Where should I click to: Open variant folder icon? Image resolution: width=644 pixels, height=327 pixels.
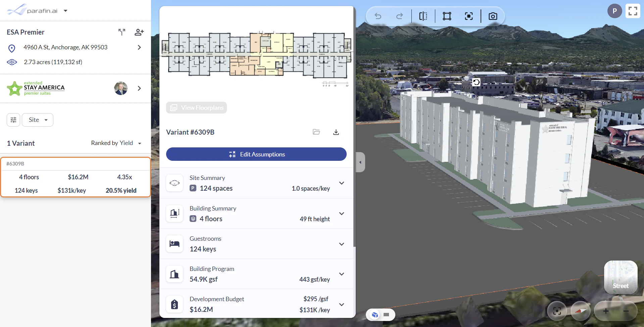[x=316, y=132]
